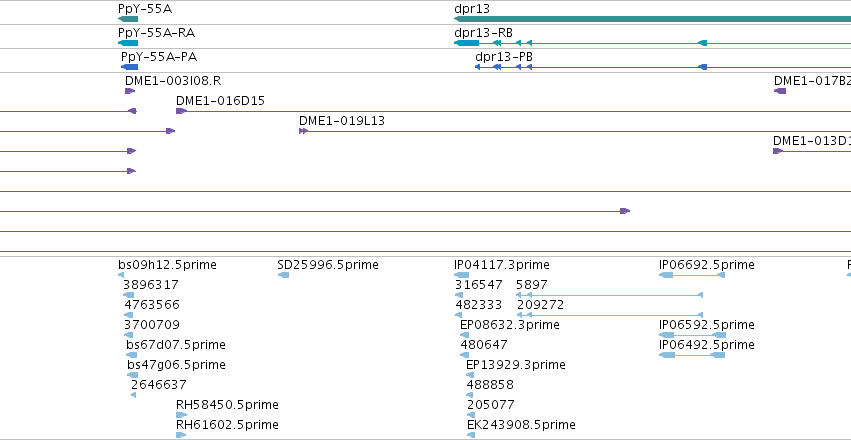851x440 pixels.
Task: Click the dpr13-PB coding sequence feature
Action: coord(663,67)
